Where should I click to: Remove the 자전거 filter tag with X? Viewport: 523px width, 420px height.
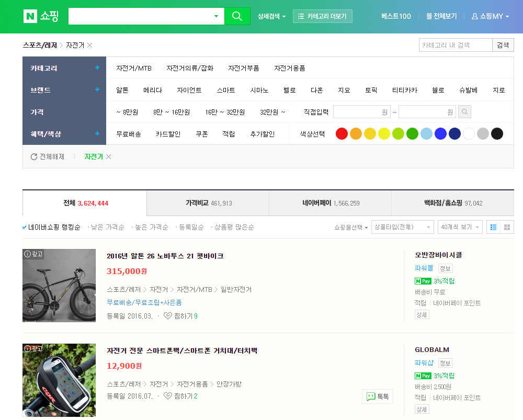109,157
